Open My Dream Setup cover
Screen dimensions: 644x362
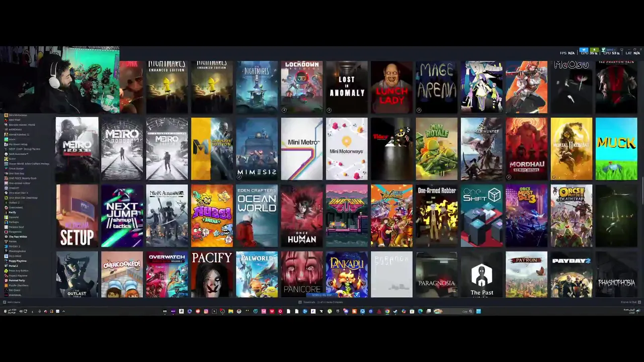(x=77, y=216)
